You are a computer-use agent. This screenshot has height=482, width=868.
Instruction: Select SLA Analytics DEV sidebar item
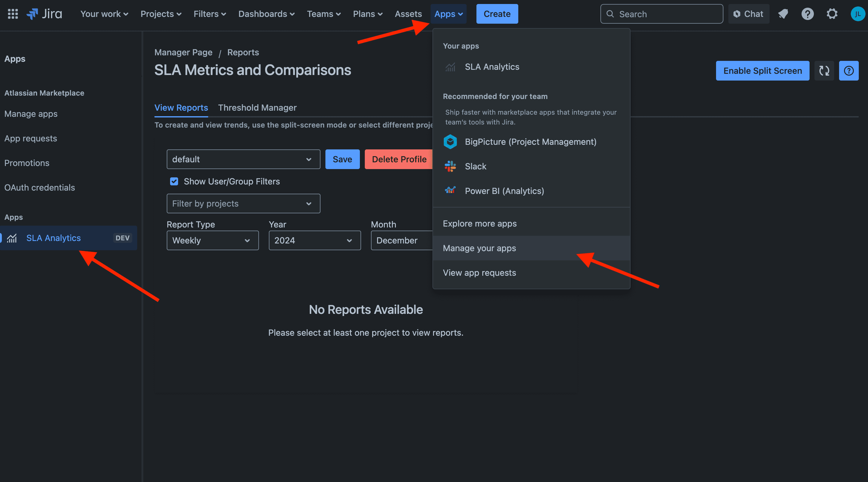[x=68, y=238]
